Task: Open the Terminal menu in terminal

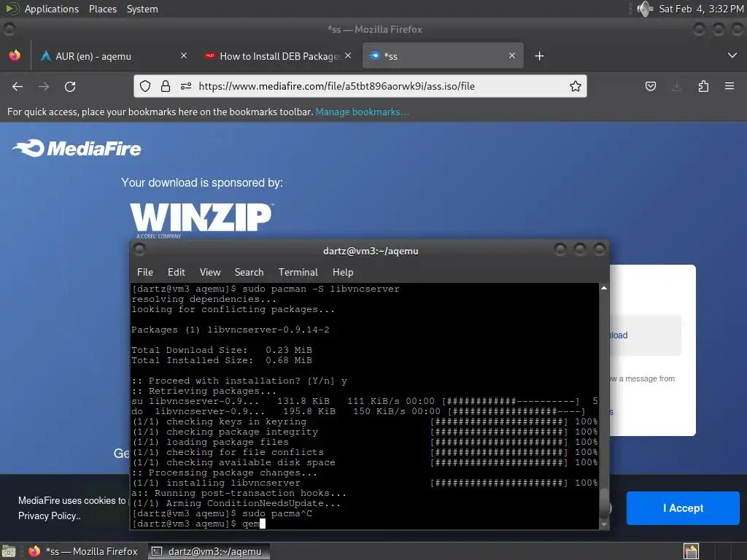Action: (298, 273)
